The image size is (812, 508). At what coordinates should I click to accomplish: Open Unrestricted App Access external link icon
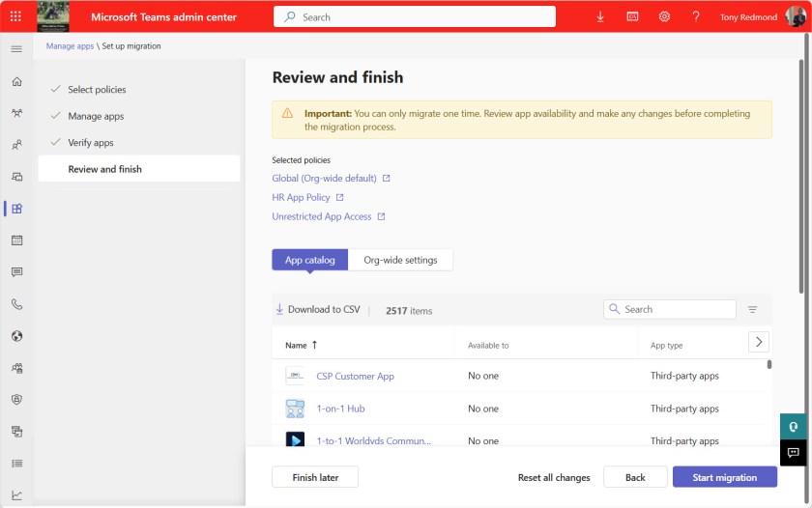pos(381,216)
